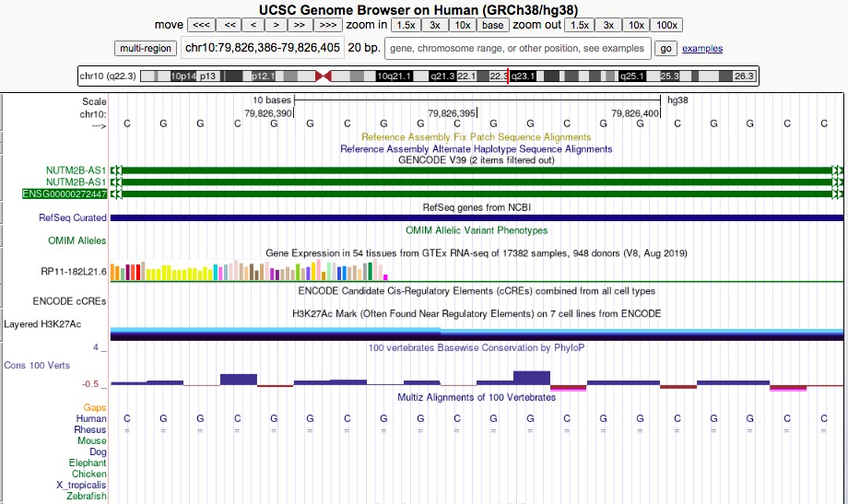This screenshot has width=848, height=504.
Task: Click the position search input field
Action: [517, 48]
